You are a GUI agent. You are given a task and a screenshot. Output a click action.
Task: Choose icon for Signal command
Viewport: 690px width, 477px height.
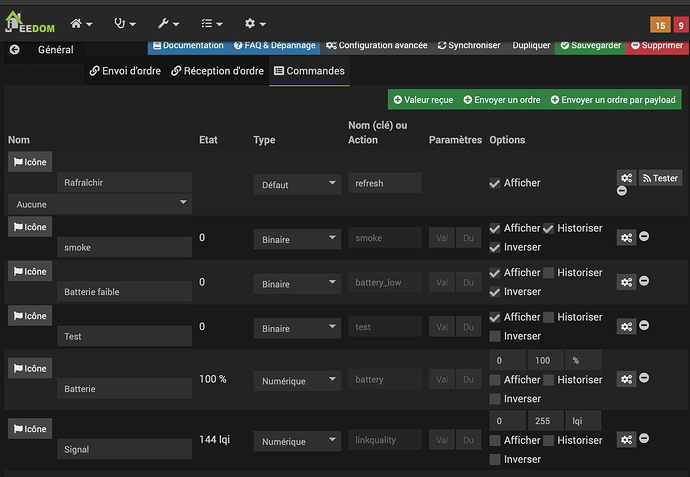coord(30,429)
